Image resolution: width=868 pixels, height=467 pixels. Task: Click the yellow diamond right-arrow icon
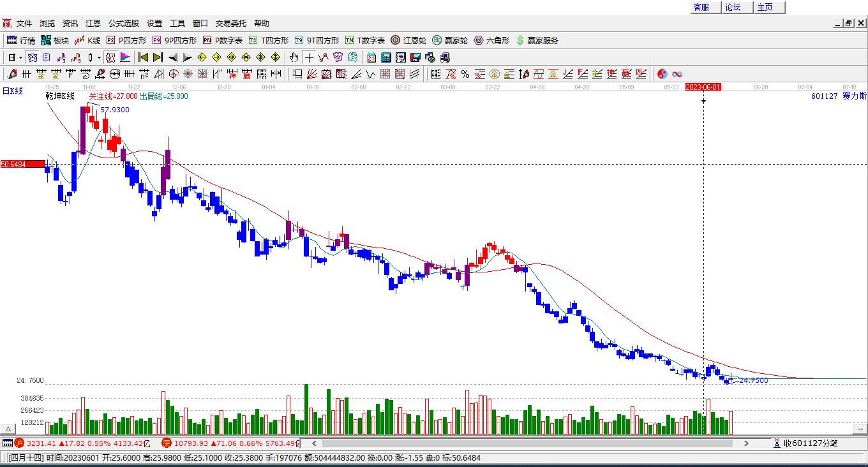click(217, 57)
